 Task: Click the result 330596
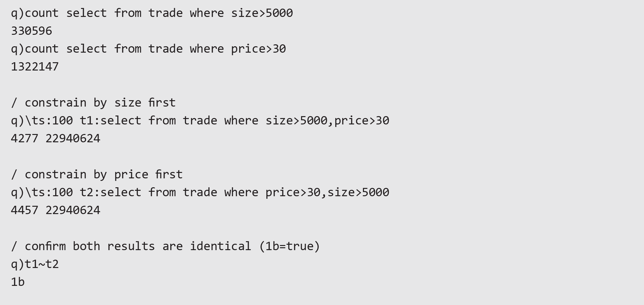32,31
